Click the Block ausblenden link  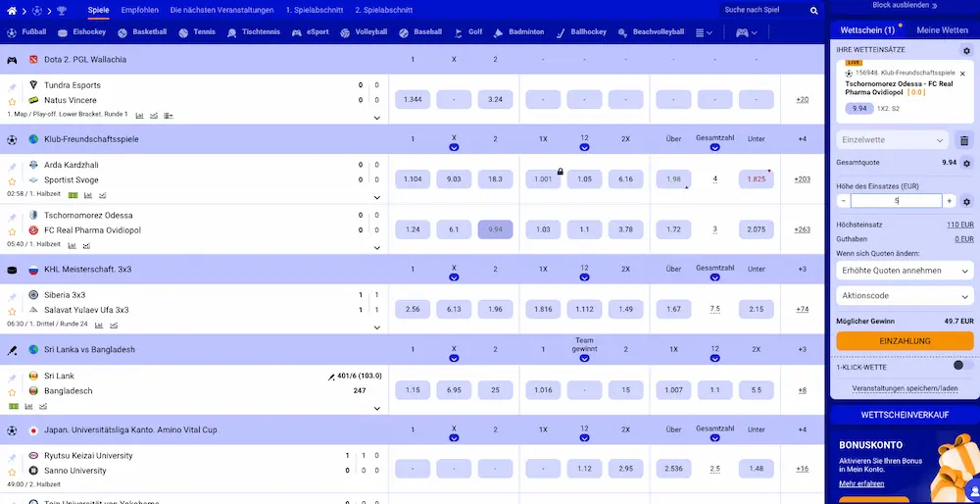click(905, 5)
